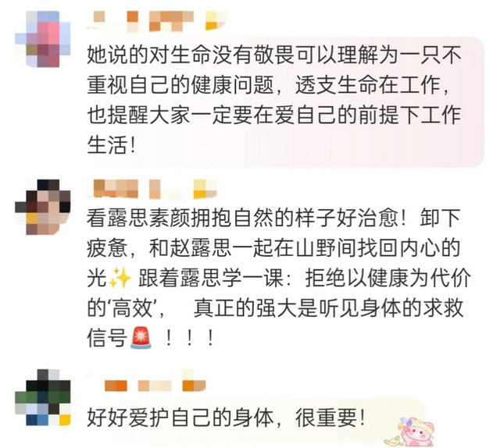This screenshot has width=500, height=448.
Task: Click the yellow badge beside second username
Action: tap(205, 190)
